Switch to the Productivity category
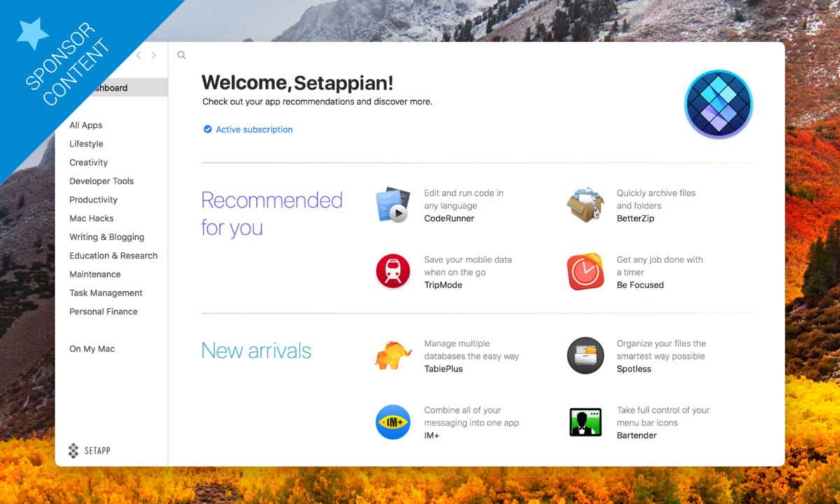This screenshot has width=840, height=504. (x=93, y=199)
